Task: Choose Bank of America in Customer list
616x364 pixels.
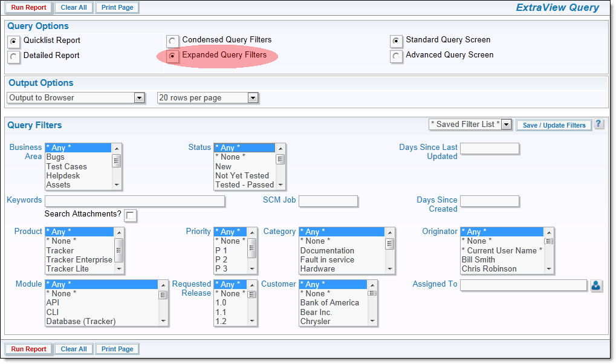Action: [x=329, y=302]
